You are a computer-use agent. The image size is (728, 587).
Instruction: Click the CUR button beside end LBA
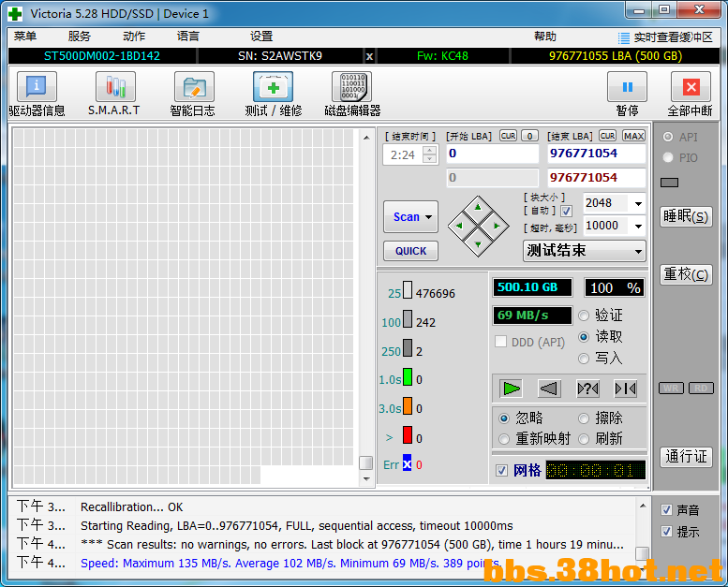[x=607, y=136]
